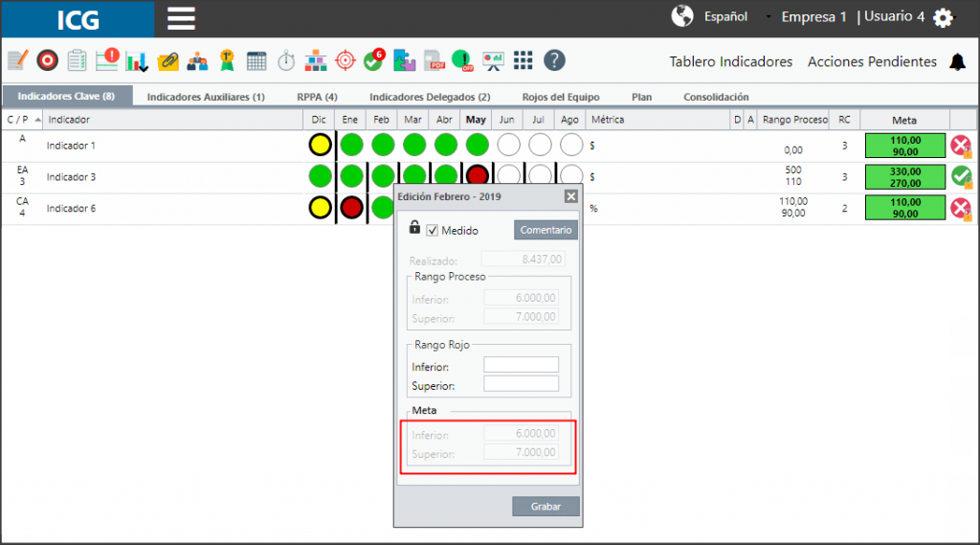Click the bar chart download icon
980x545 pixels.
[x=137, y=61]
